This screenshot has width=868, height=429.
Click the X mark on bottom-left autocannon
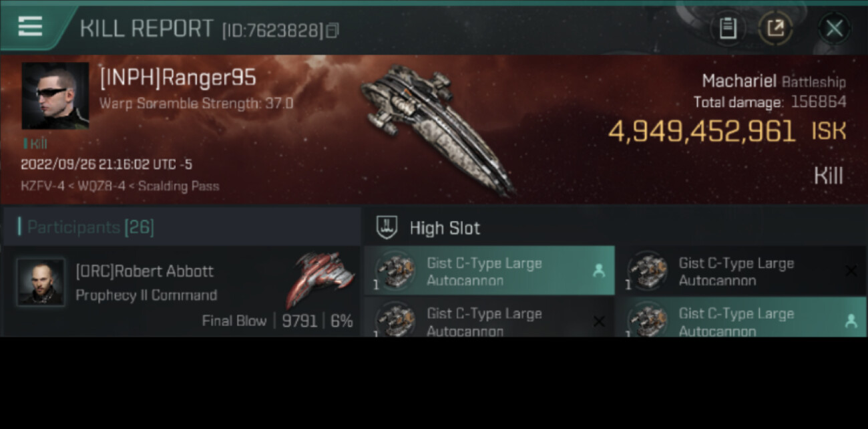(599, 321)
